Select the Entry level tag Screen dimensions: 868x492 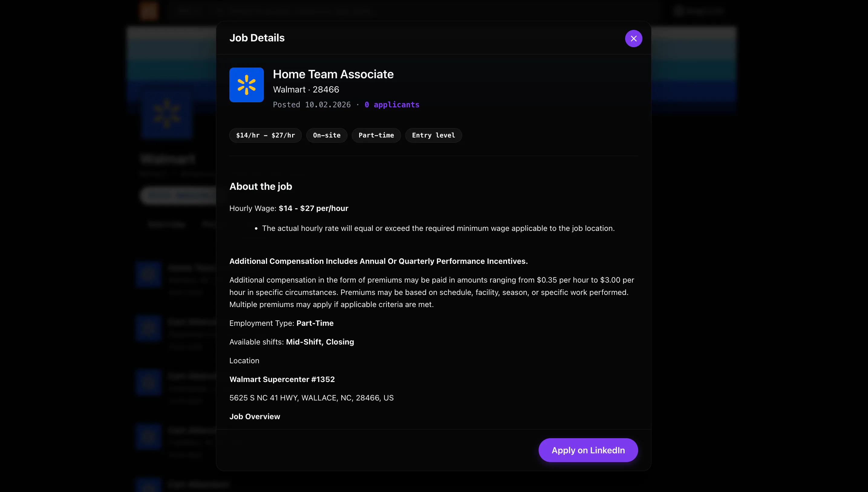tap(433, 135)
